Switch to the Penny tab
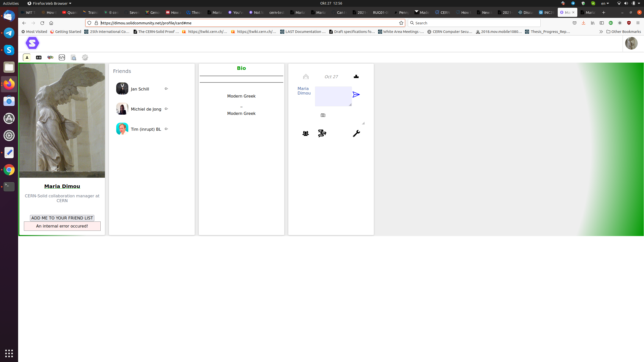644x362 pixels. pyautogui.click(x=401, y=12)
